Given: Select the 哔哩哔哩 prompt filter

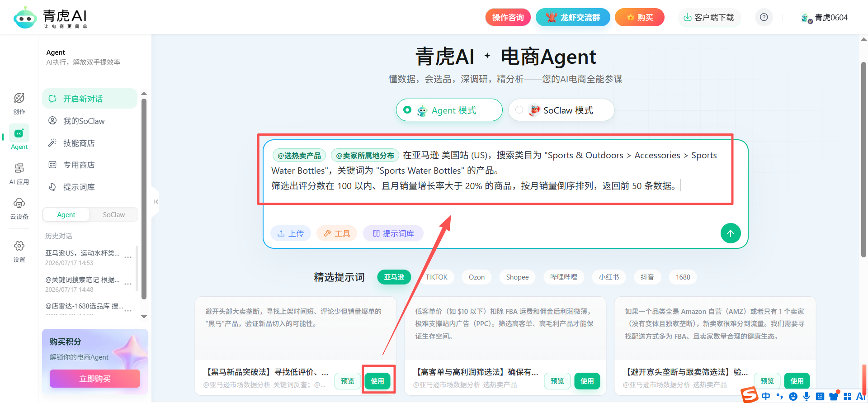Looking at the screenshot, I should (x=564, y=277).
